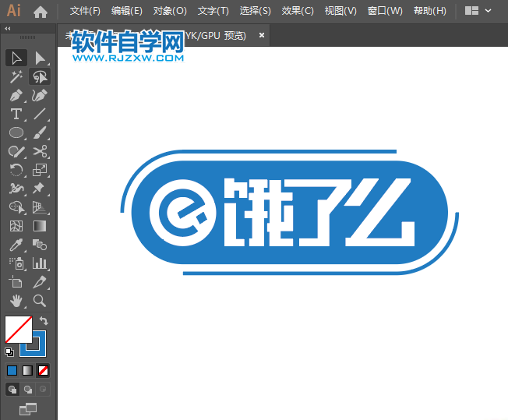Click the Illustrator Home icon
This screenshot has width=508, height=420.
[x=41, y=12]
